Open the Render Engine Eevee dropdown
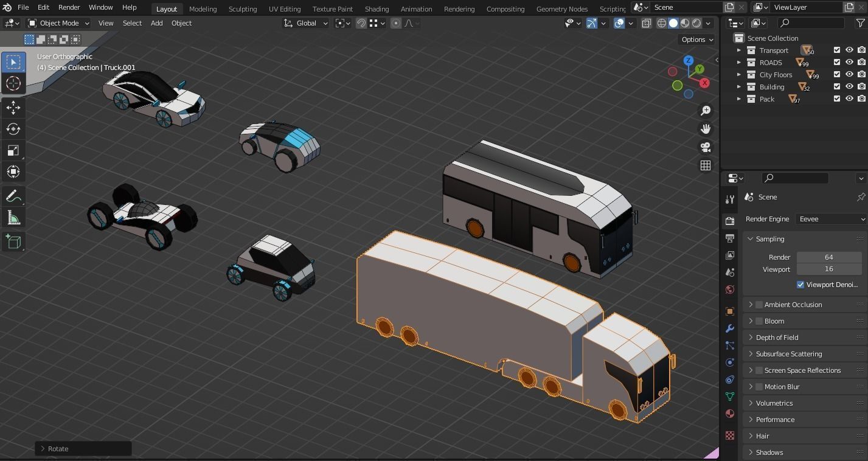The height and width of the screenshot is (461, 868). [x=830, y=219]
